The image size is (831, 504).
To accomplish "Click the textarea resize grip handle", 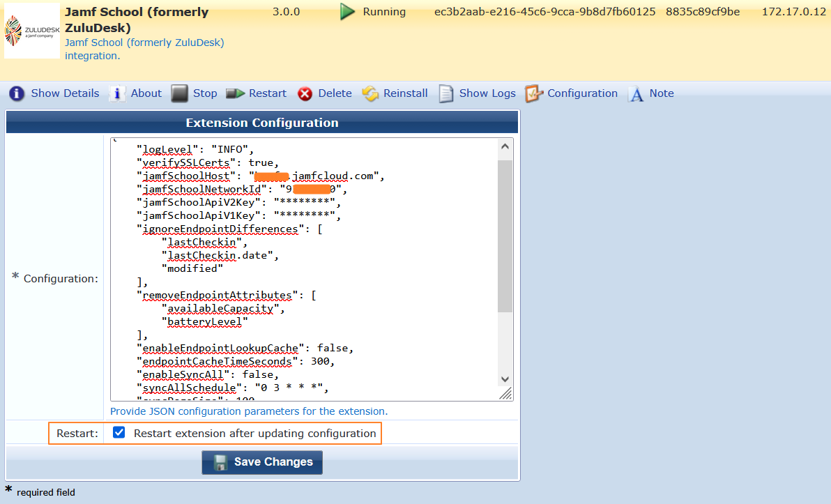I will click(x=506, y=394).
